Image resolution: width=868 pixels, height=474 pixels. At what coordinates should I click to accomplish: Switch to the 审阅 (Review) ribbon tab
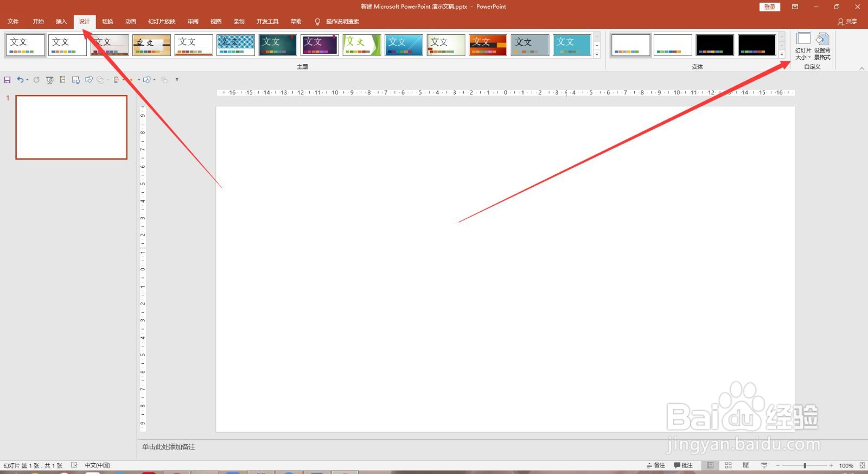click(x=193, y=22)
